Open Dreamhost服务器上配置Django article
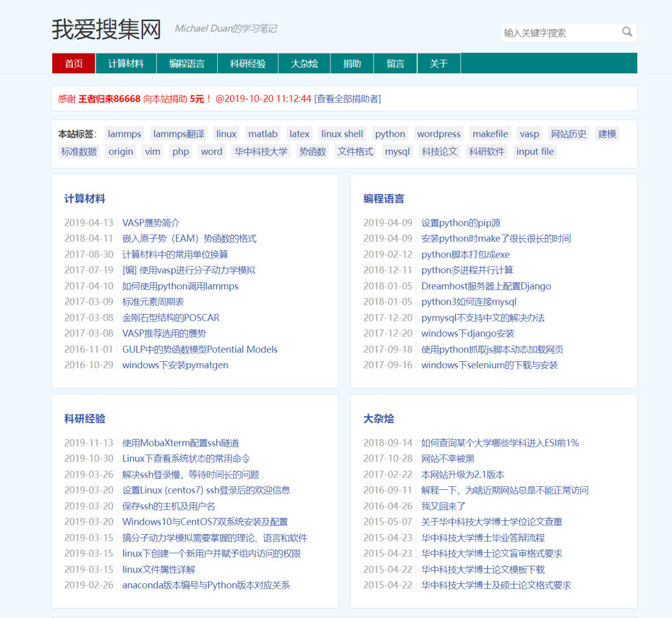672x618 pixels. (486, 286)
